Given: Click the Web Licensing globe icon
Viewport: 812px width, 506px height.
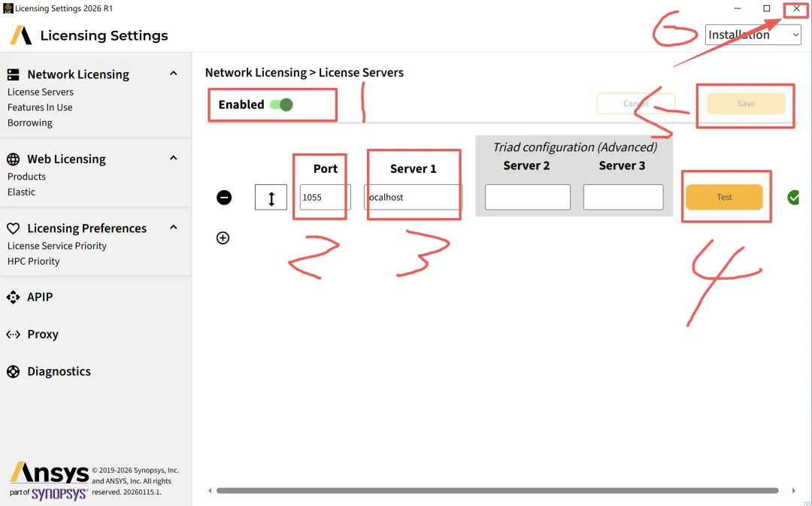Looking at the screenshot, I should click(13, 159).
